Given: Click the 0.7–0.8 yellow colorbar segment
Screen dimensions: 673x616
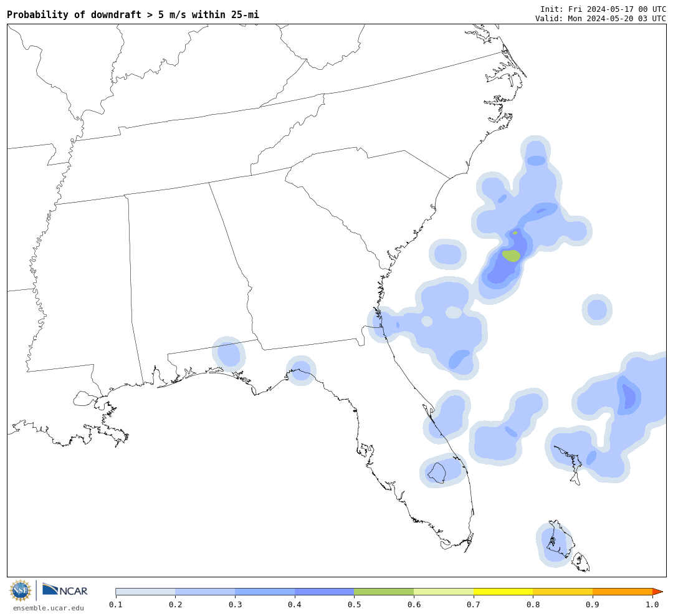Looking at the screenshot, I should pyautogui.click(x=503, y=592).
